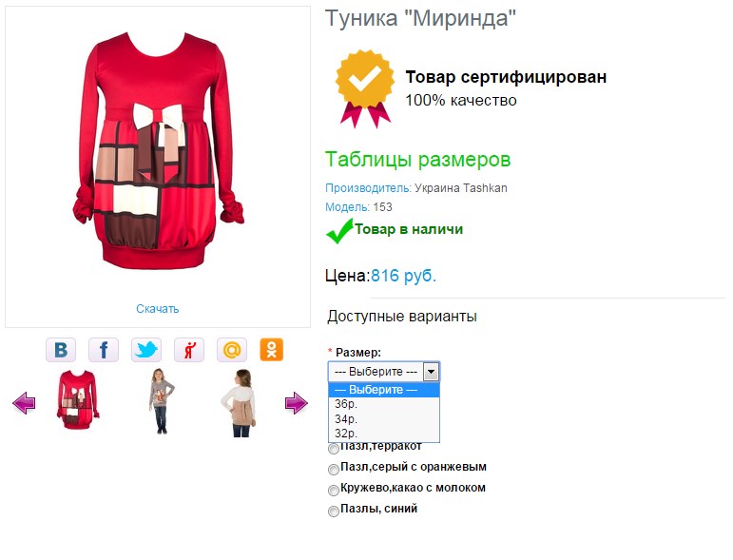
Task: Choose 34р. in the size list
Action: 384,419
